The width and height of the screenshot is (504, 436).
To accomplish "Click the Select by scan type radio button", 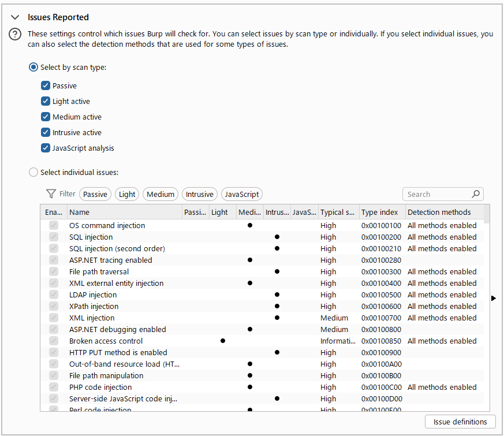I will tap(33, 67).
